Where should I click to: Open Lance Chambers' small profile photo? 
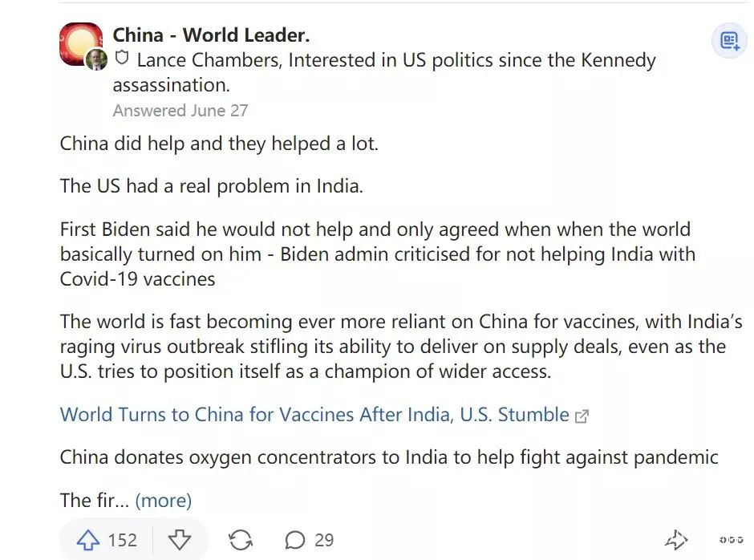pyautogui.click(x=96, y=59)
